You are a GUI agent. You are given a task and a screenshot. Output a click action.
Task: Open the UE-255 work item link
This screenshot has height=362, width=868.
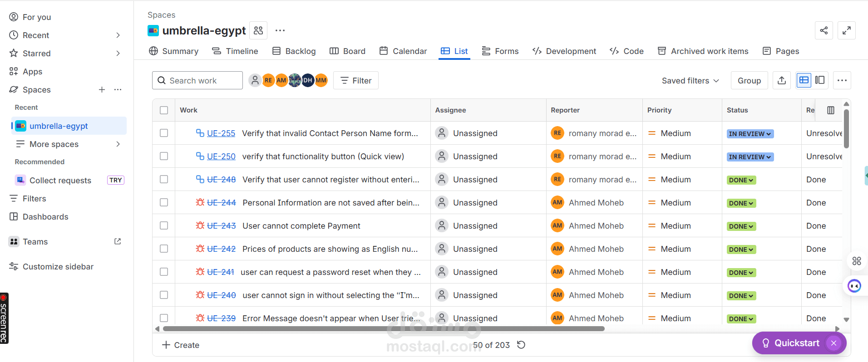coord(221,133)
